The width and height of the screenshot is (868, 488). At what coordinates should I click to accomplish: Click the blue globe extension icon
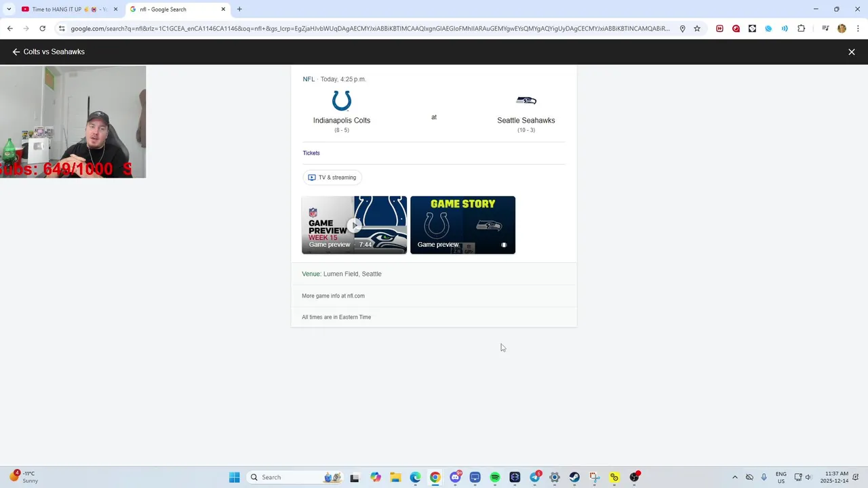coord(768,28)
